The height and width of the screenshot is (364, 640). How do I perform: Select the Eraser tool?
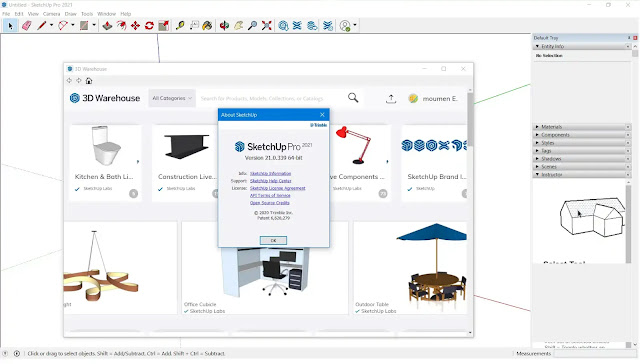(27, 26)
